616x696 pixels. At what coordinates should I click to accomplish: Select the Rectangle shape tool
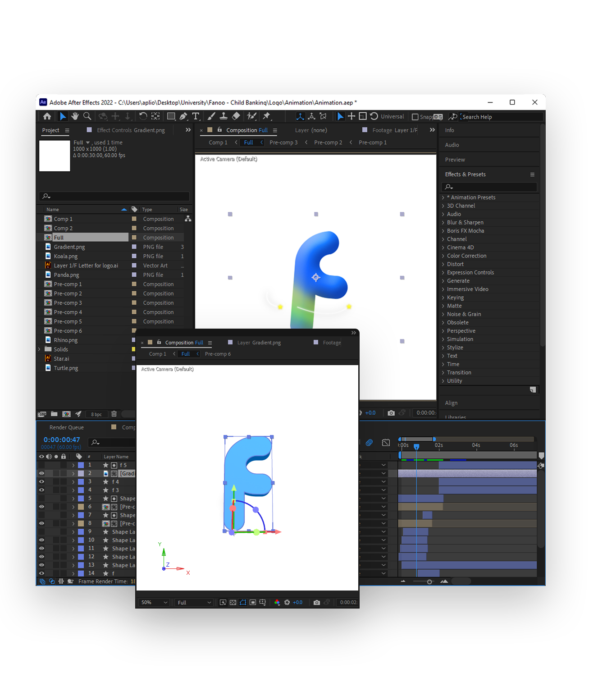coord(171,116)
